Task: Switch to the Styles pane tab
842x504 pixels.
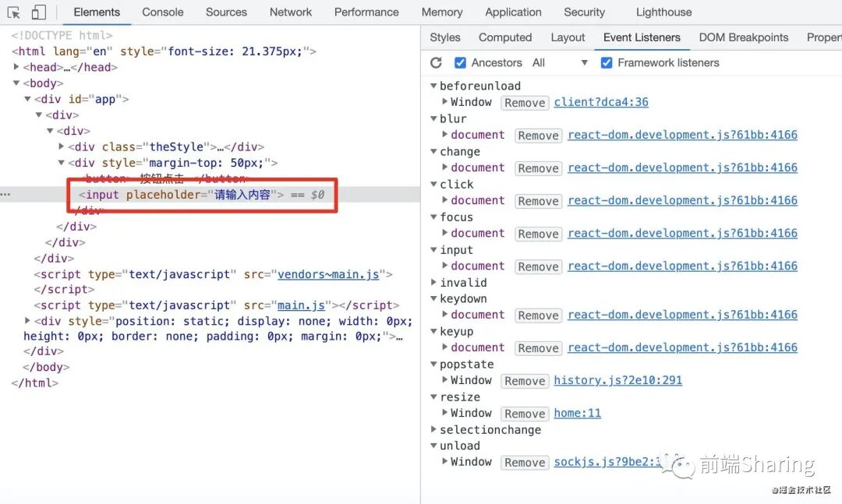Action: click(445, 37)
